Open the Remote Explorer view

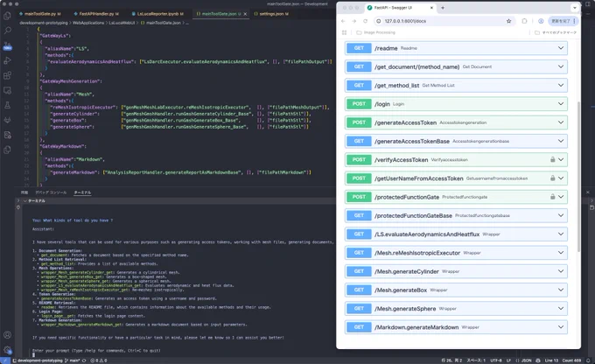coord(7,90)
